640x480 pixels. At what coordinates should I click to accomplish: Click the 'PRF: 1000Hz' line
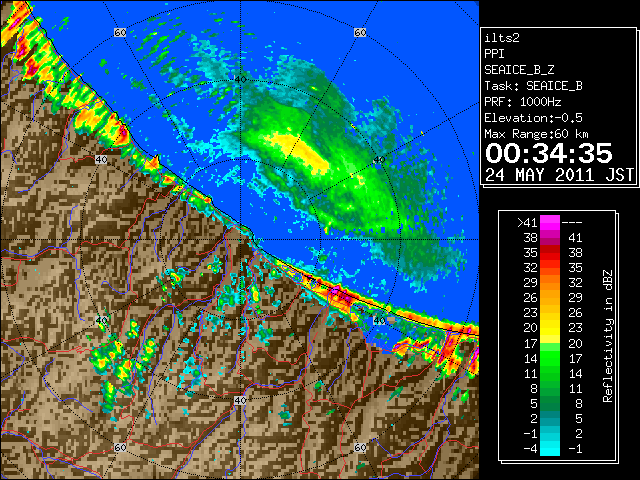click(x=523, y=102)
